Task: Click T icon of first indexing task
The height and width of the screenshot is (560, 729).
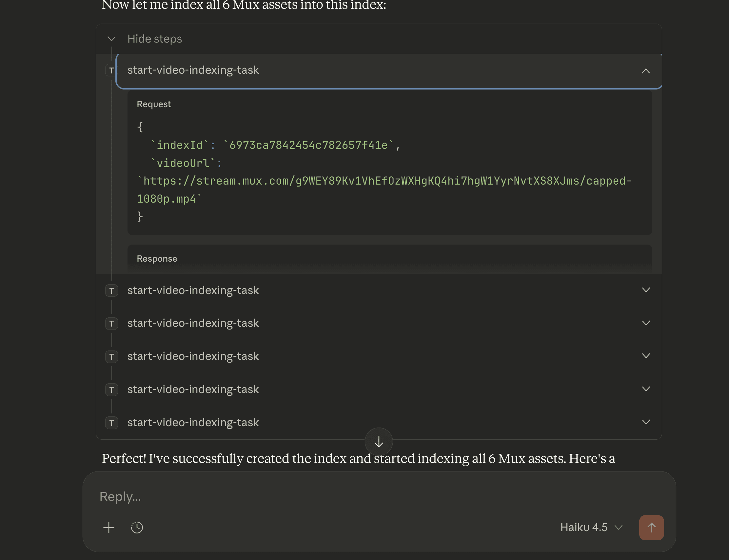Action: 111,70
